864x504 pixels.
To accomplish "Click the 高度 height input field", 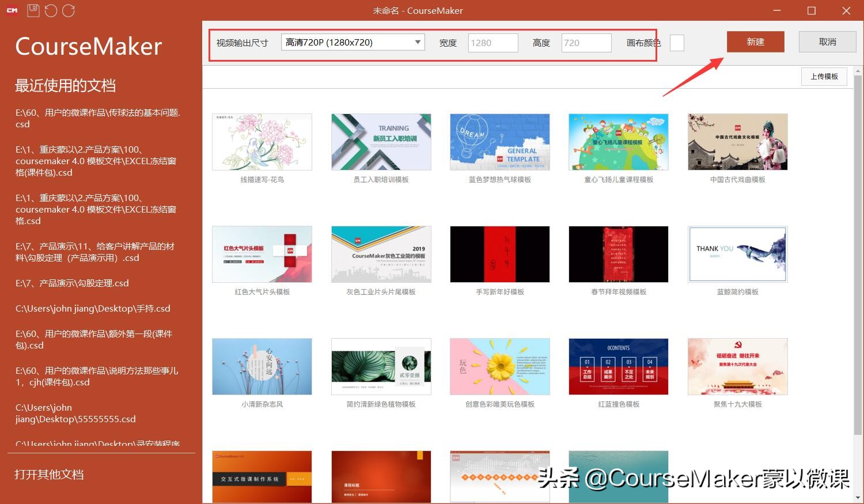I will [586, 42].
